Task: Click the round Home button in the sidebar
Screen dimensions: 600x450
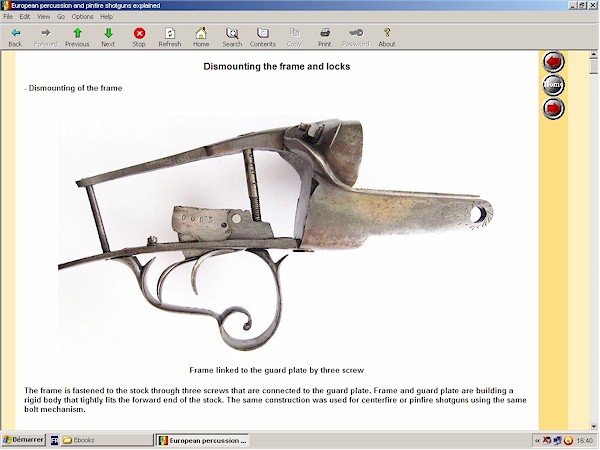Action: tap(553, 84)
